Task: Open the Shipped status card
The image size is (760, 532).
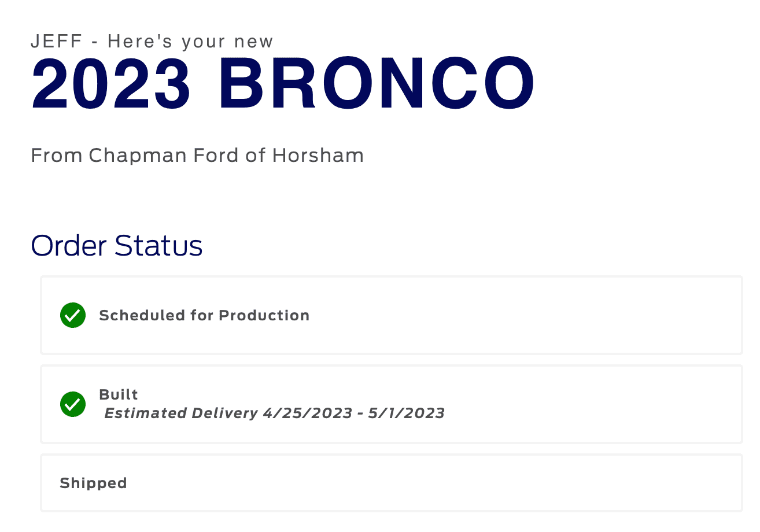Action: click(391, 483)
